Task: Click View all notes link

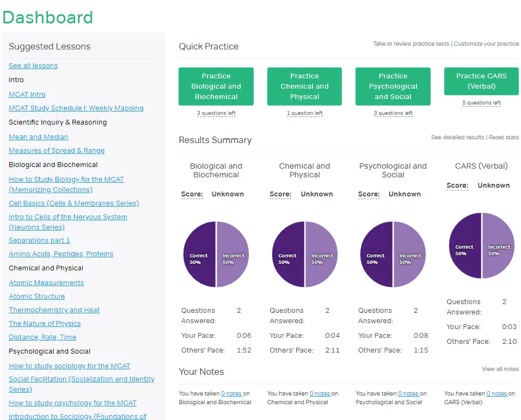Action: click(x=500, y=369)
